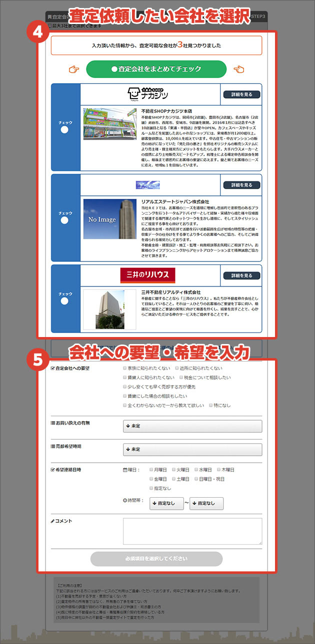This screenshot has height=644, width=315.
Task: Click the list icon beside 売却希望時期
Action: 53,446
